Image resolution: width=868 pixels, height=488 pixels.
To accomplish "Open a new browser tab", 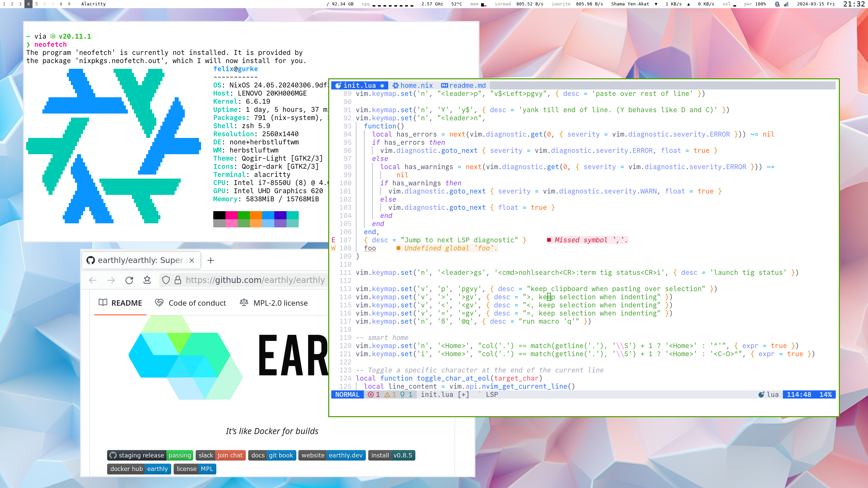I will click(x=211, y=260).
